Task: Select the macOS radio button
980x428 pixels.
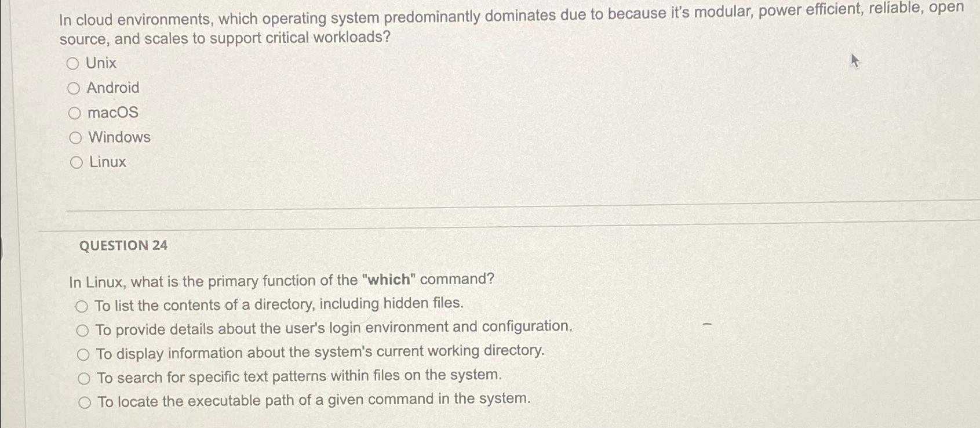Action: click(x=74, y=113)
